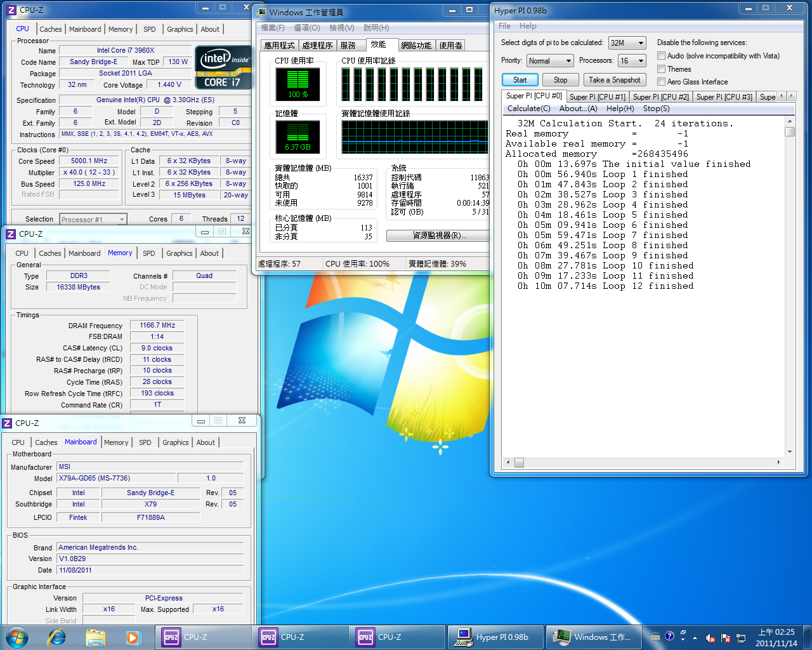Open the Processors count dropdown
Screen dimensions: 812x650
click(x=632, y=61)
